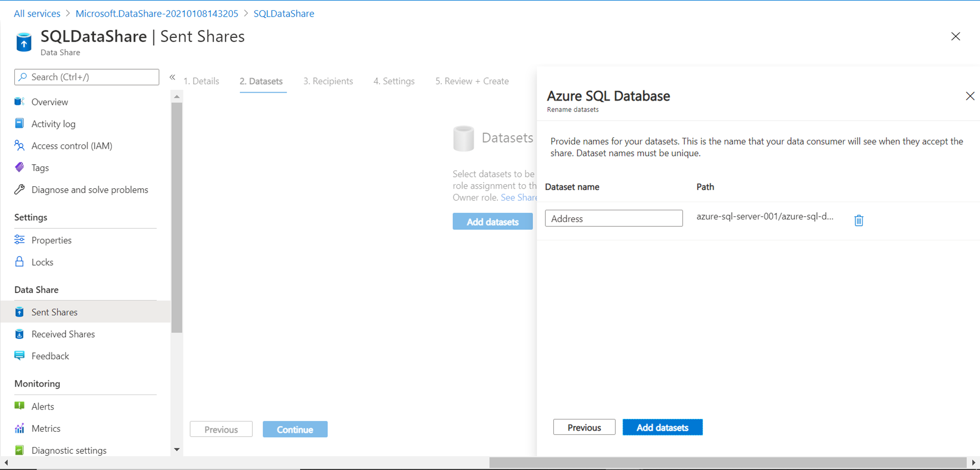Switch to the 1. Details tab

pyautogui.click(x=201, y=81)
